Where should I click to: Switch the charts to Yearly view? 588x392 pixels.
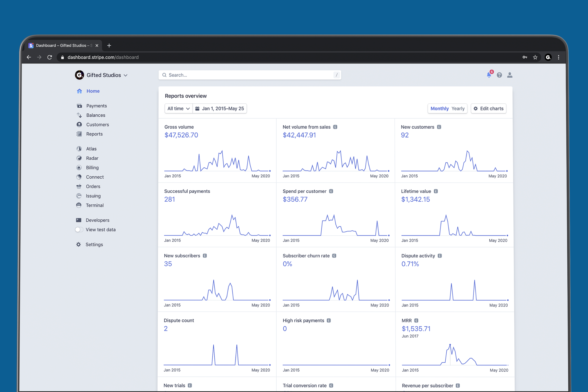click(x=458, y=109)
